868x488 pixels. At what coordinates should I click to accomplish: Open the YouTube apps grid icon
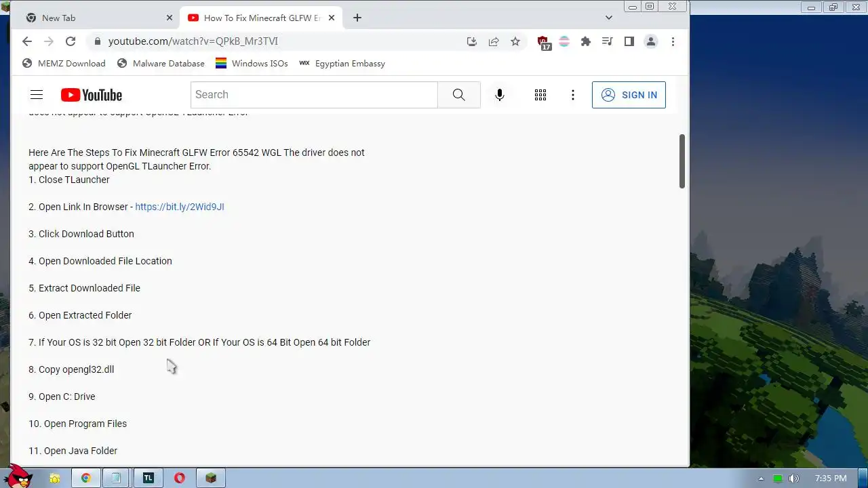[540, 95]
